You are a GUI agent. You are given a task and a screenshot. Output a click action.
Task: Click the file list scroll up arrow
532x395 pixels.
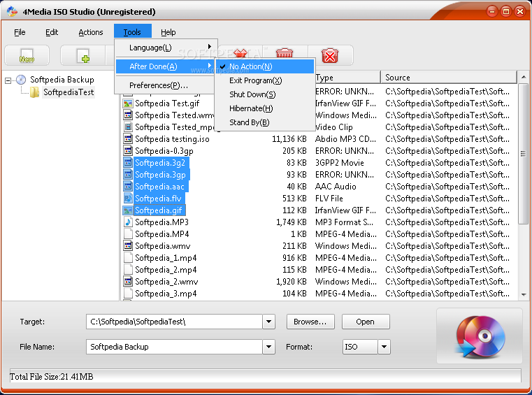tap(524, 78)
